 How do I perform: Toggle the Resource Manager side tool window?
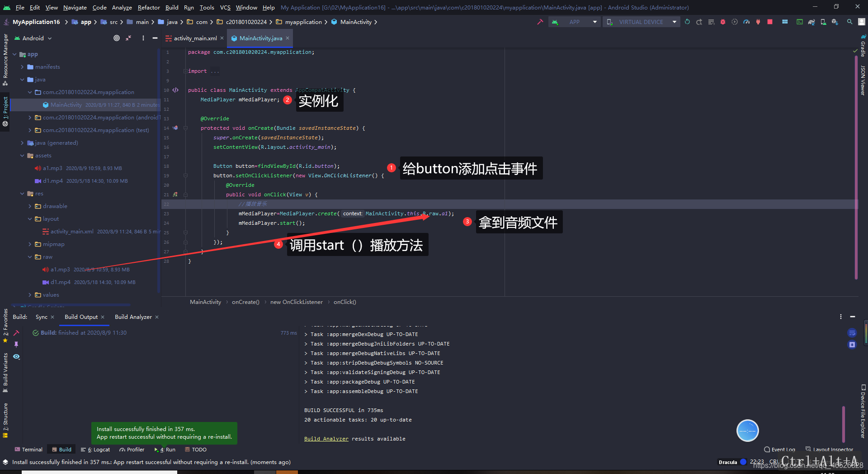click(5, 60)
